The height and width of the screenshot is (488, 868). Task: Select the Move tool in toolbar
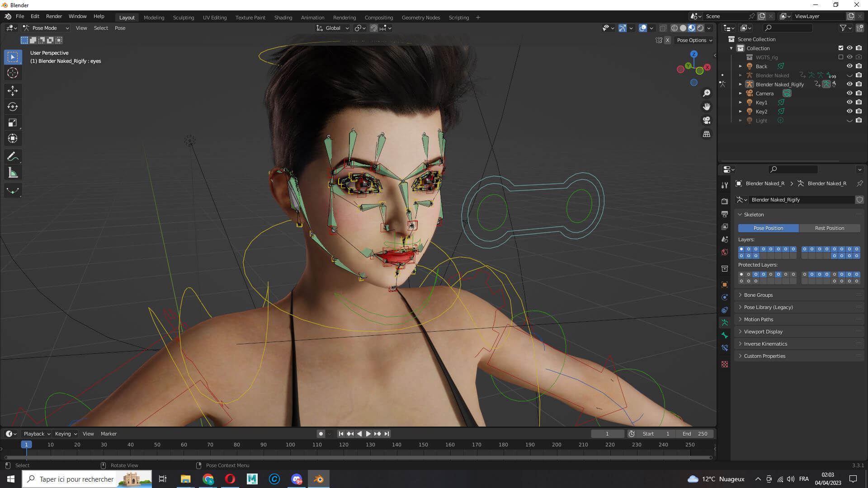tap(13, 91)
